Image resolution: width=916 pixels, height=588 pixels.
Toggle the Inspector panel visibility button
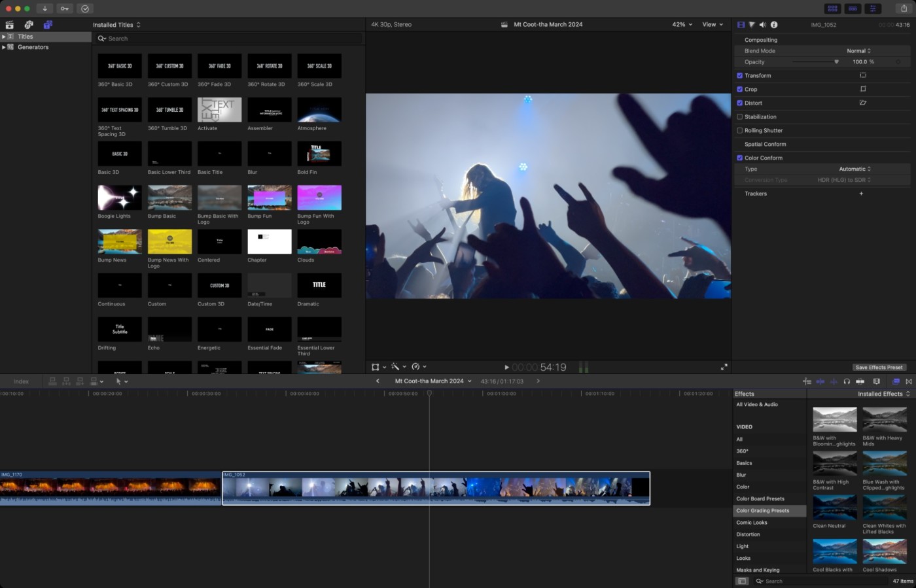point(873,9)
